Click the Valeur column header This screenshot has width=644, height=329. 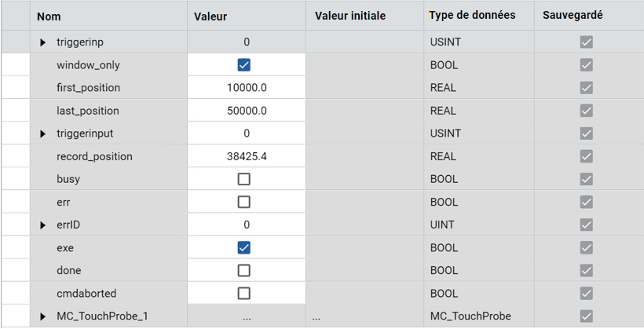point(247,16)
